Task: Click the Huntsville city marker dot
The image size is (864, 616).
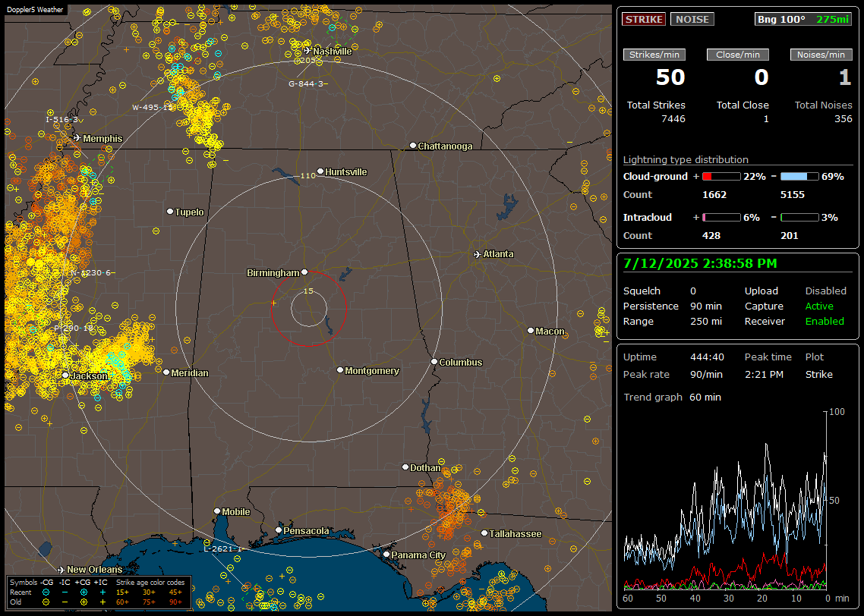Action: pyautogui.click(x=320, y=171)
